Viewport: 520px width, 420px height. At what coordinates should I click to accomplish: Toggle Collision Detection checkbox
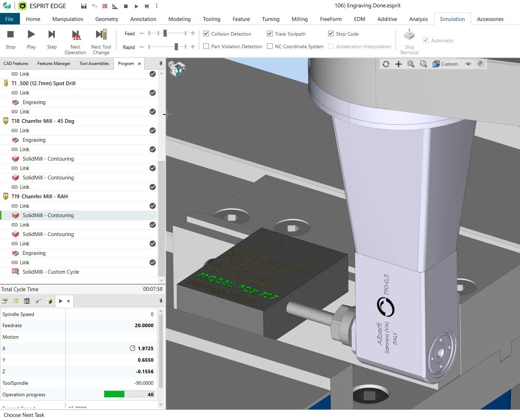click(x=206, y=34)
